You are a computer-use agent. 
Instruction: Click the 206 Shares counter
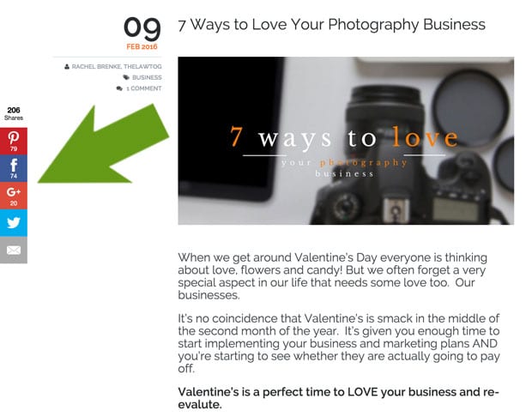(x=14, y=113)
